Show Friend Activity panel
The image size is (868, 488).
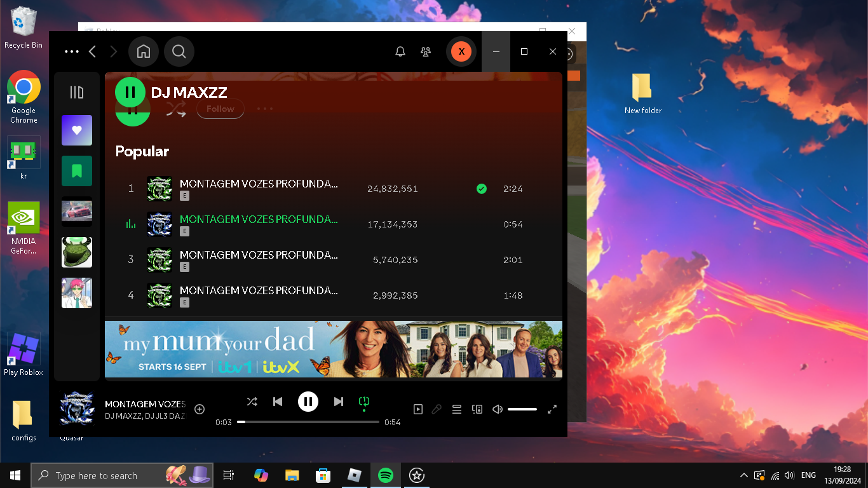point(426,52)
